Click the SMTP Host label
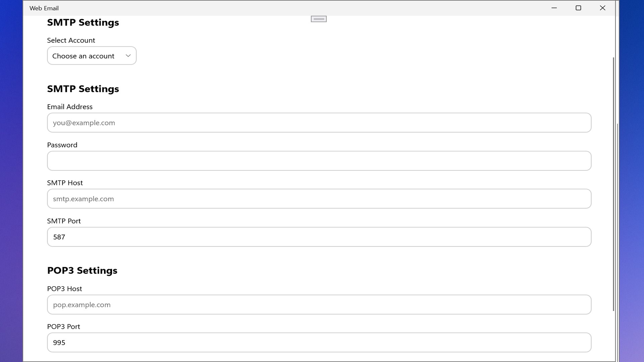Viewport: 644px width, 362px height. pos(65,183)
